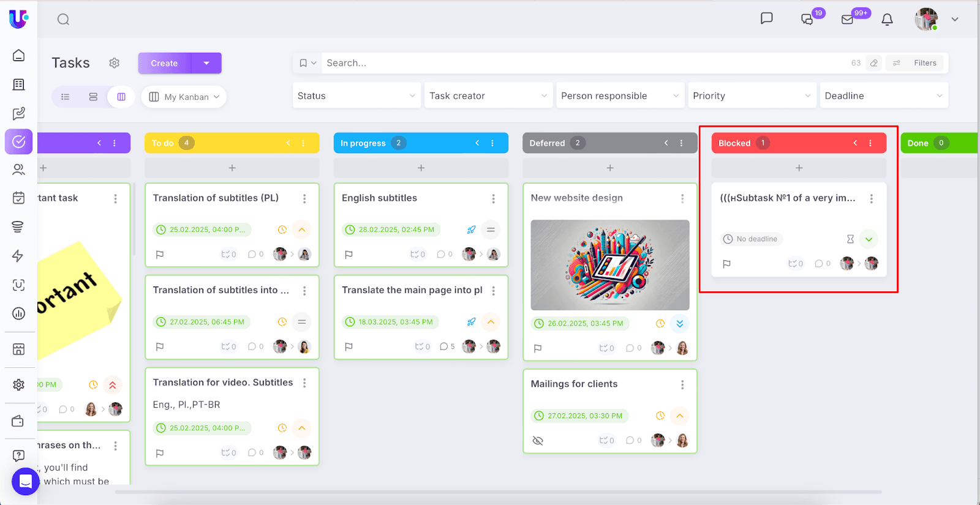Click the In progress column header
Image resolution: width=980 pixels, height=505 pixels.
pos(363,143)
